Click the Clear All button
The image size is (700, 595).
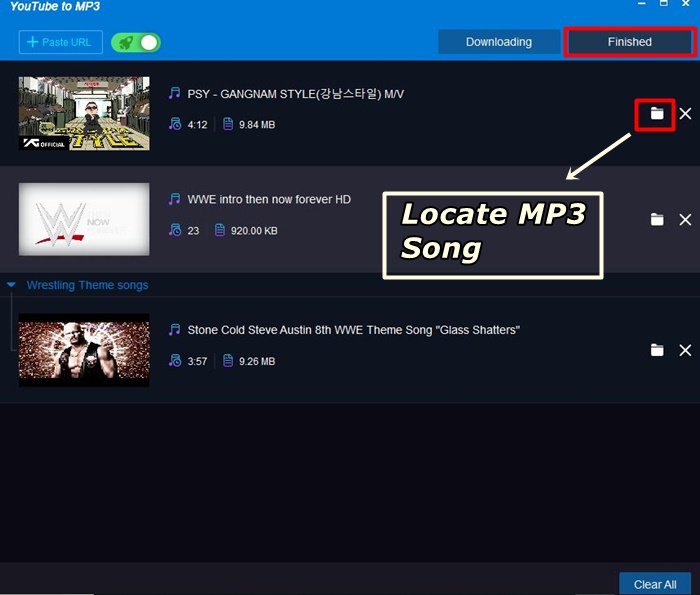click(x=655, y=584)
